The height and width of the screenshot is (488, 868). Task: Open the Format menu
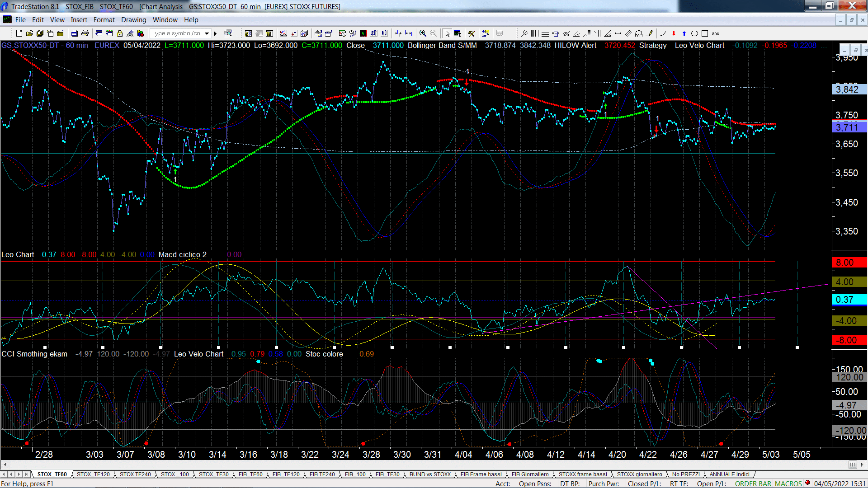tap(104, 19)
